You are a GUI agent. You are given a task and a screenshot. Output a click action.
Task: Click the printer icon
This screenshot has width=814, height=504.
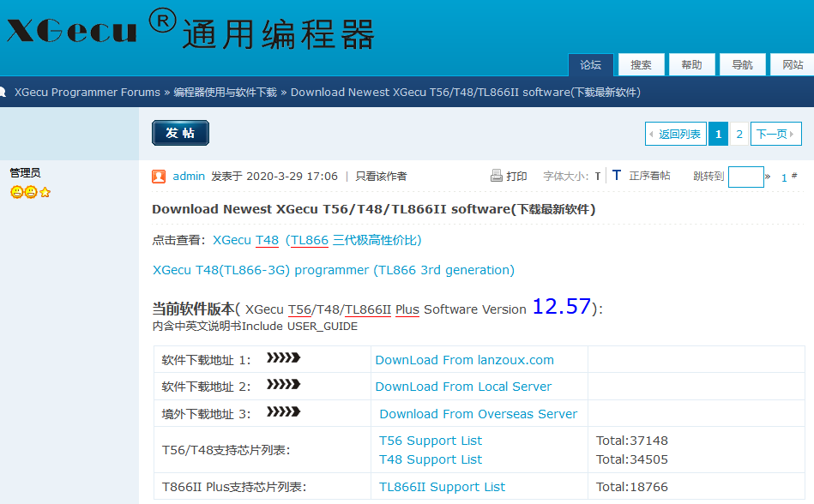click(x=497, y=176)
